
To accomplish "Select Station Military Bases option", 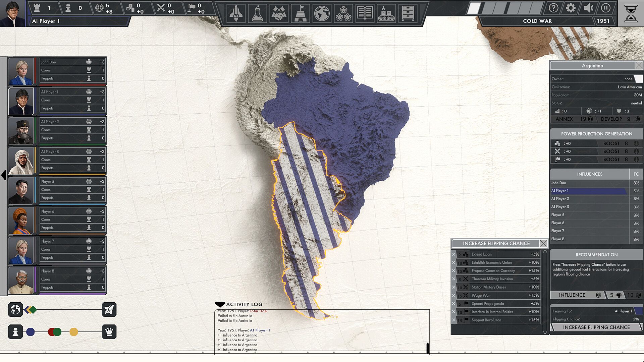I will pyautogui.click(x=488, y=287).
